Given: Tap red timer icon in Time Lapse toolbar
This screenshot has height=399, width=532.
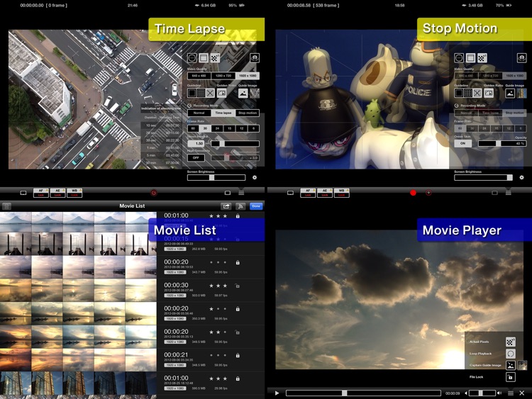Looking at the screenshot, I should coord(154,193).
